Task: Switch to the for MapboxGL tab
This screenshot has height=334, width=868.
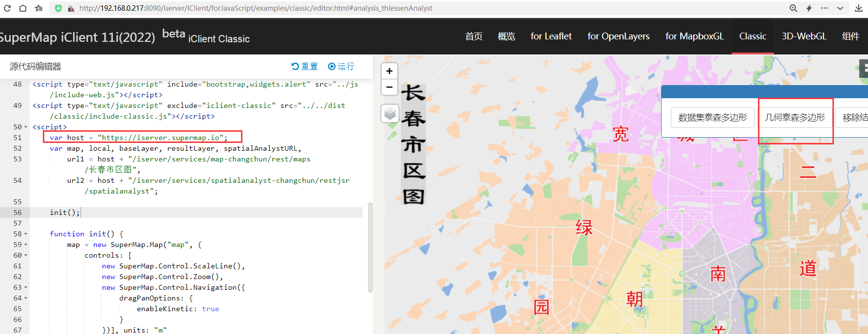Action: pos(695,36)
